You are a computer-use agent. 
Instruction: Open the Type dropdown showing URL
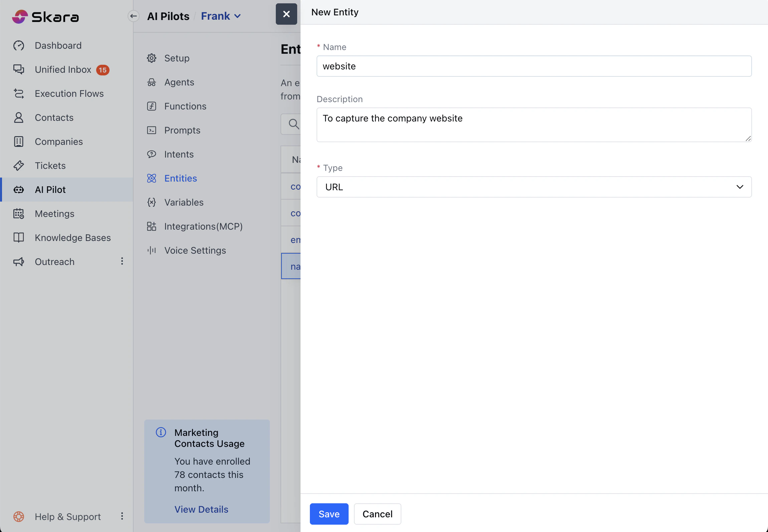pos(534,187)
